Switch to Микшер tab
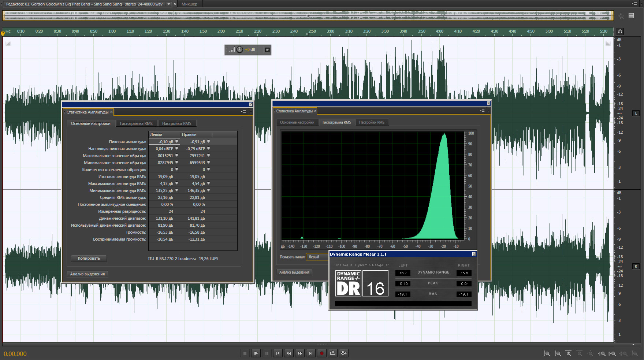 point(189,4)
